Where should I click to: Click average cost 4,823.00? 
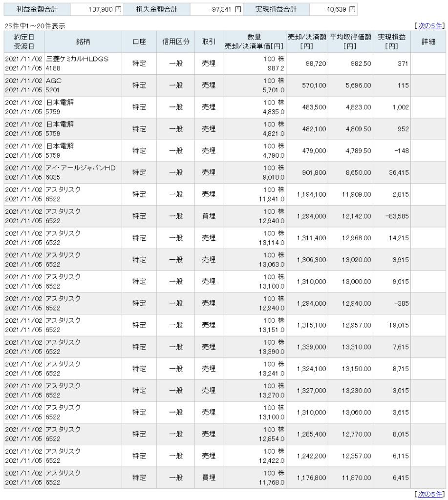click(358, 107)
